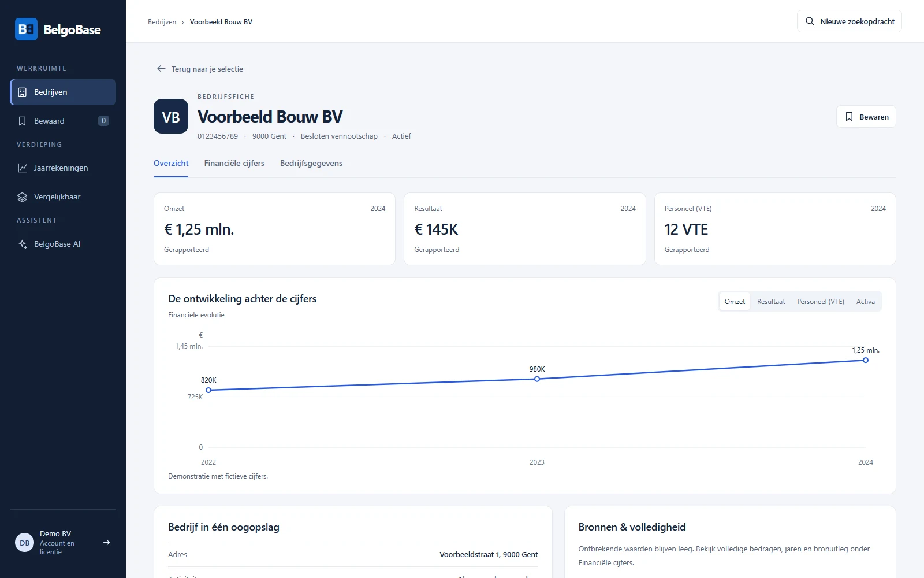Click the BelgoBase logo icon
Screen dimensions: 924x578
(26, 29)
